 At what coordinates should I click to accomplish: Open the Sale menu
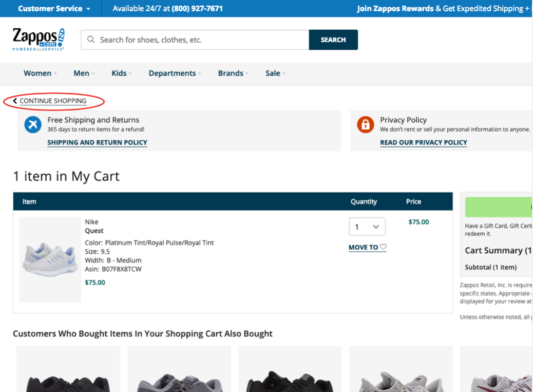(x=275, y=73)
